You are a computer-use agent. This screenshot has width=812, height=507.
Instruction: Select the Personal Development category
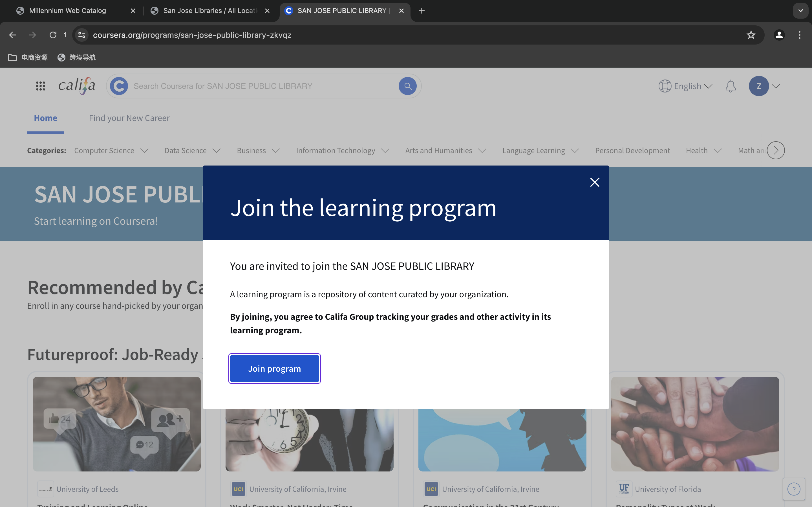pyautogui.click(x=632, y=151)
